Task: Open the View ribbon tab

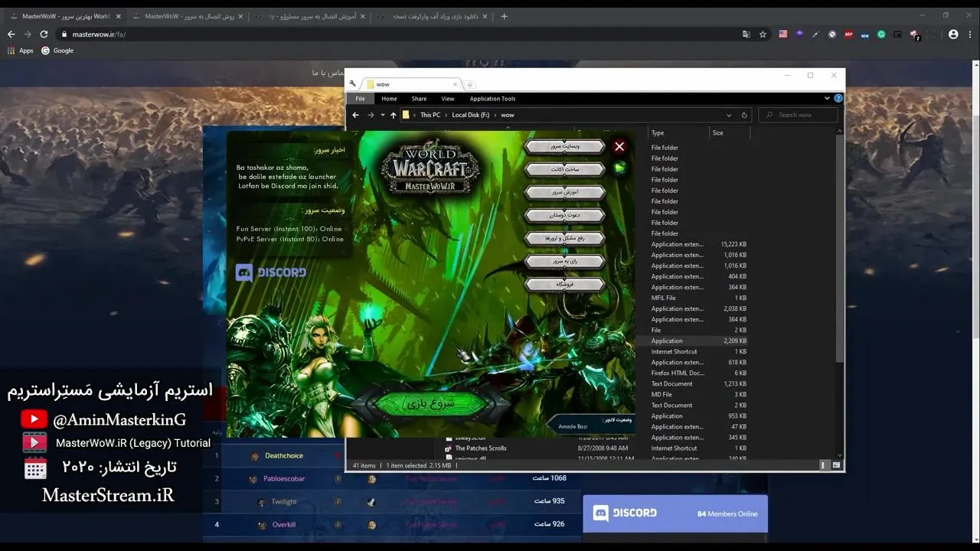Action: click(448, 99)
